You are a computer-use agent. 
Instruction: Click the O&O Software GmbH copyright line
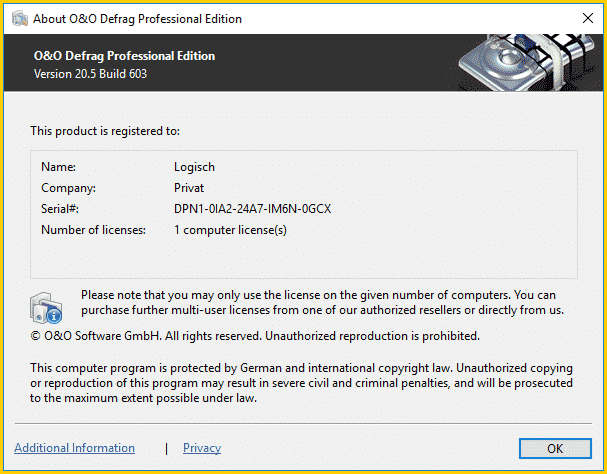tap(255, 336)
